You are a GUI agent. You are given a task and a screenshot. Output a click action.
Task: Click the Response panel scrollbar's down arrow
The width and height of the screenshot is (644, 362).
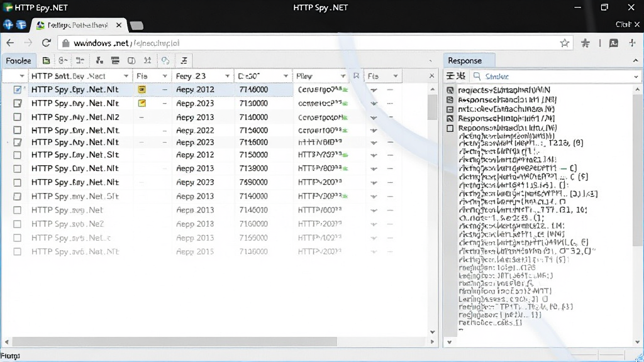coord(638,341)
